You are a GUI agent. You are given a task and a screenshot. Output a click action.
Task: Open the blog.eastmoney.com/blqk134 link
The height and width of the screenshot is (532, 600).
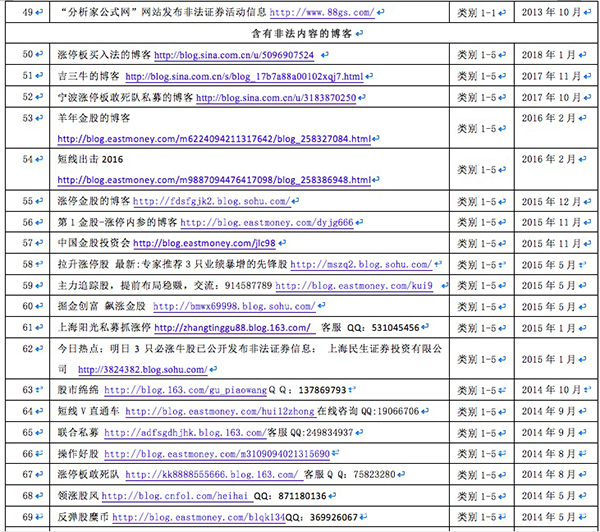199,518
